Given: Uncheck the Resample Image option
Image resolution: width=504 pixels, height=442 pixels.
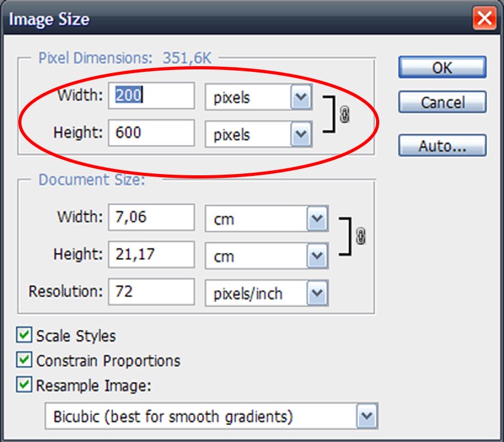Looking at the screenshot, I should pos(24,385).
